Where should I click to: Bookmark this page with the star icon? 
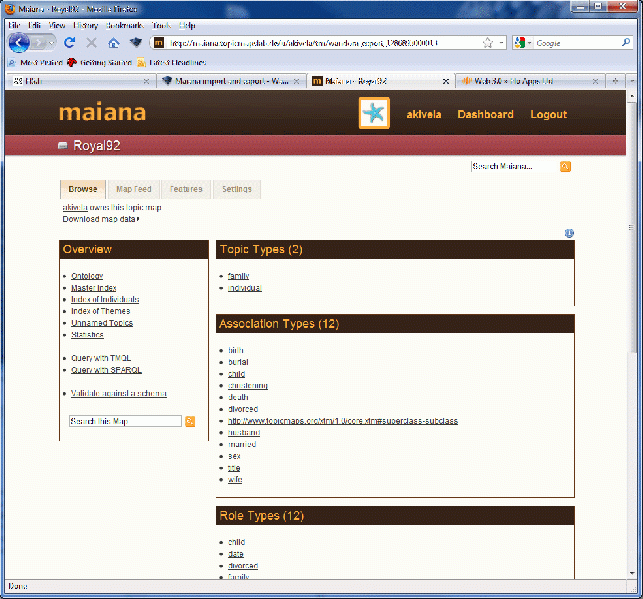[x=487, y=43]
